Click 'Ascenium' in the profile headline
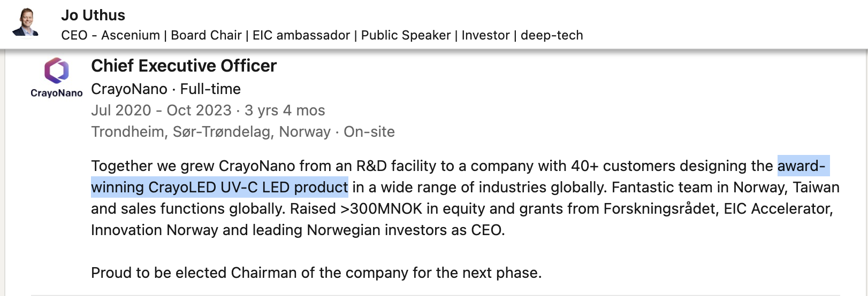This screenshot has height=296, width=868. coord(131,35)
